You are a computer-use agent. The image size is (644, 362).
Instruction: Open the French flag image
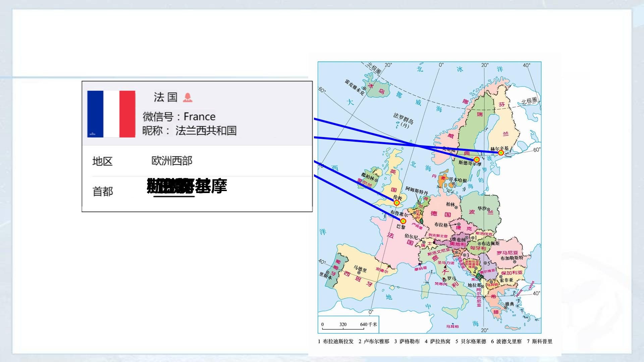pos(111,114)
